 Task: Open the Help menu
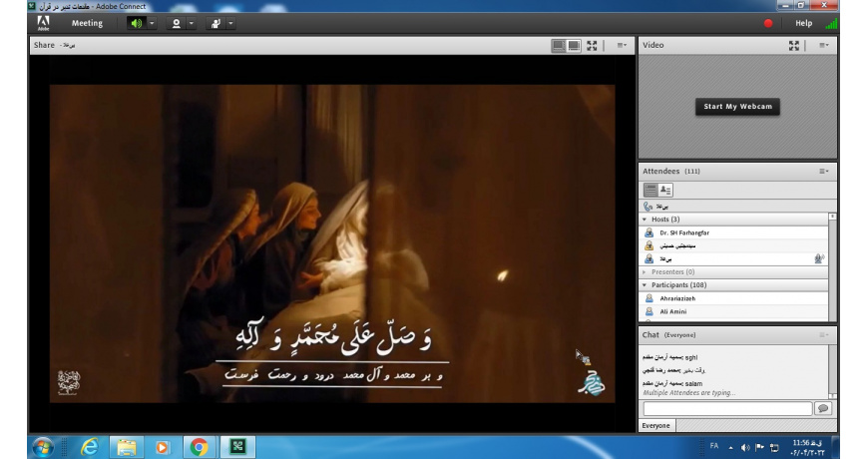click(x=803, y=23)
